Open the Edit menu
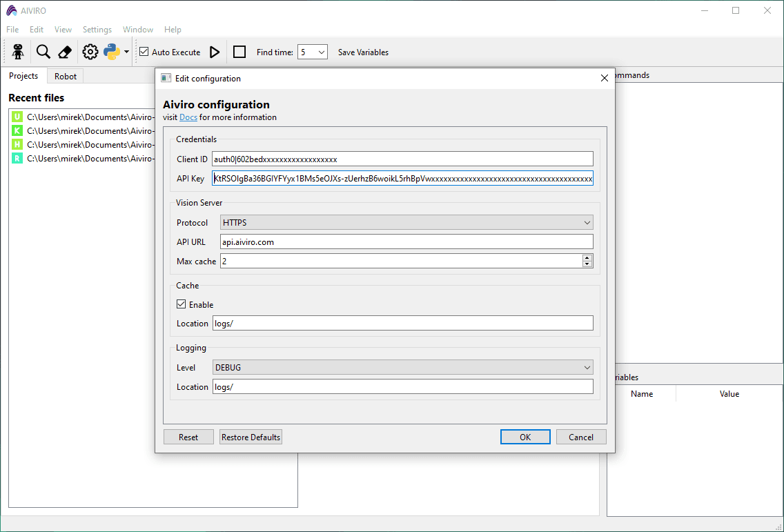This screenshot has width=784, height=532. point(37,30)
